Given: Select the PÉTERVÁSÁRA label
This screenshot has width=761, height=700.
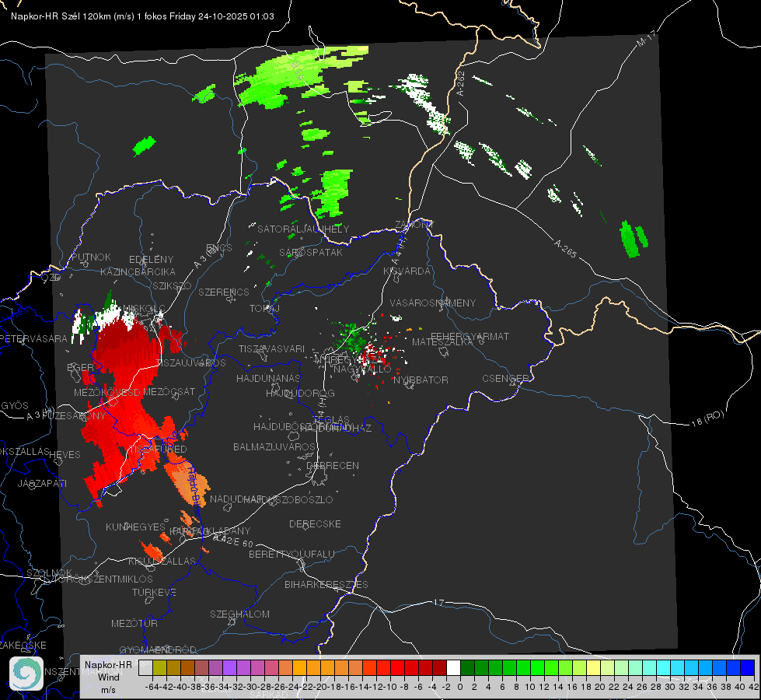Looking at the screenshot, I should coord(34,338).
